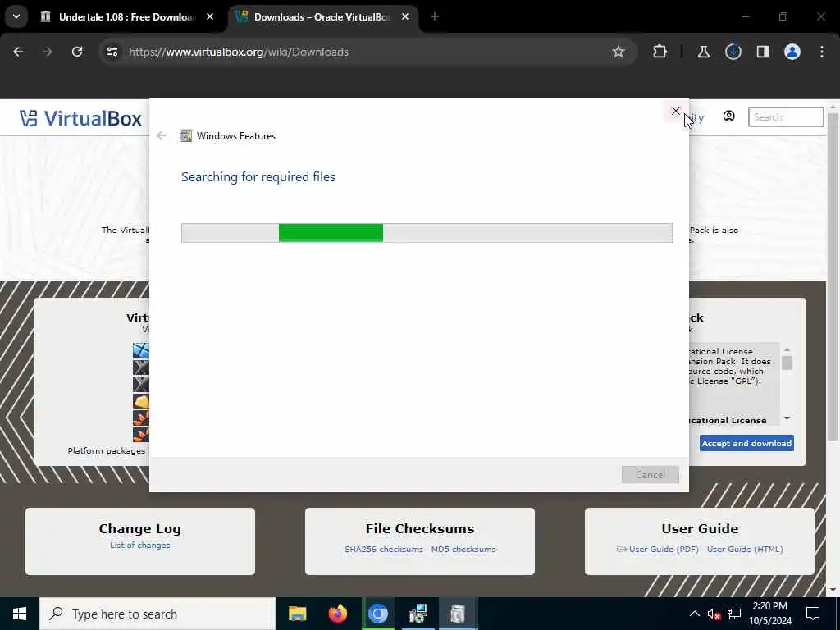This screenshot has width=840, height=630.
Task: Go forward in browser history
Action: pyautogui.click(x=48, y=52)
